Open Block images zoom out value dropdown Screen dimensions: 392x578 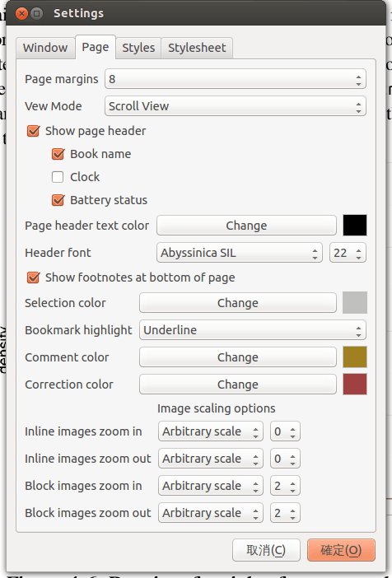click(285, 513)
